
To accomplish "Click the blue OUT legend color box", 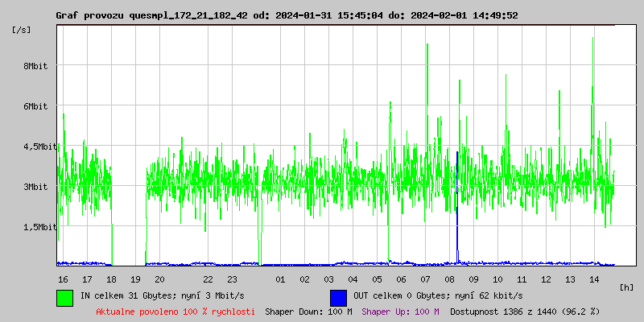I will click(x=338, y=296).
